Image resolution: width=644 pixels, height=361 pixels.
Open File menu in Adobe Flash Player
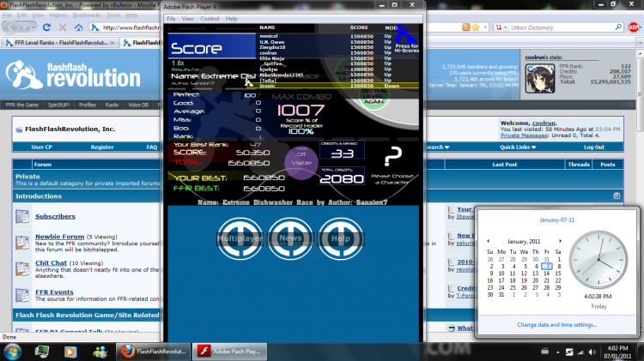(x=171, y=19)
